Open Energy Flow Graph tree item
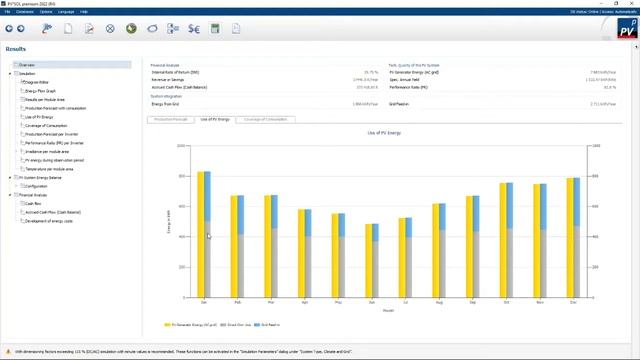The width and height of the screenshot is (640, 360). (x=40, y=91)
